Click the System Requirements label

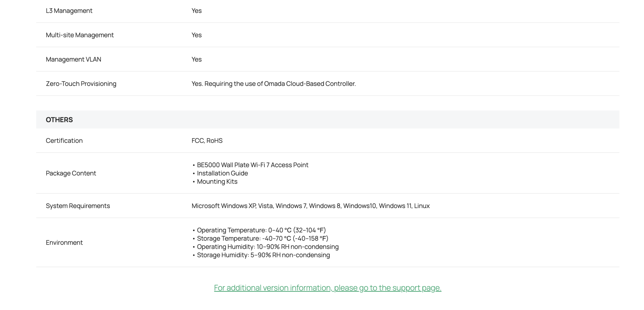78,206
